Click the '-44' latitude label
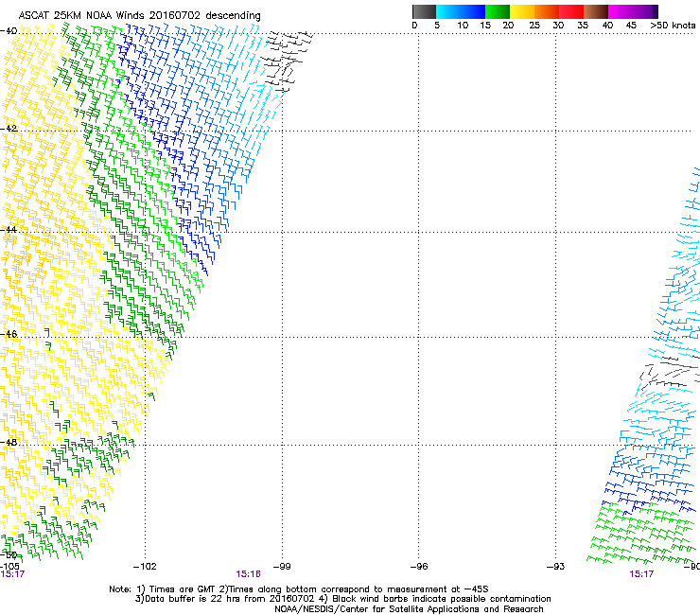Image resolution: width=700 pixels, height=615 pixels. tap(9, 230)
